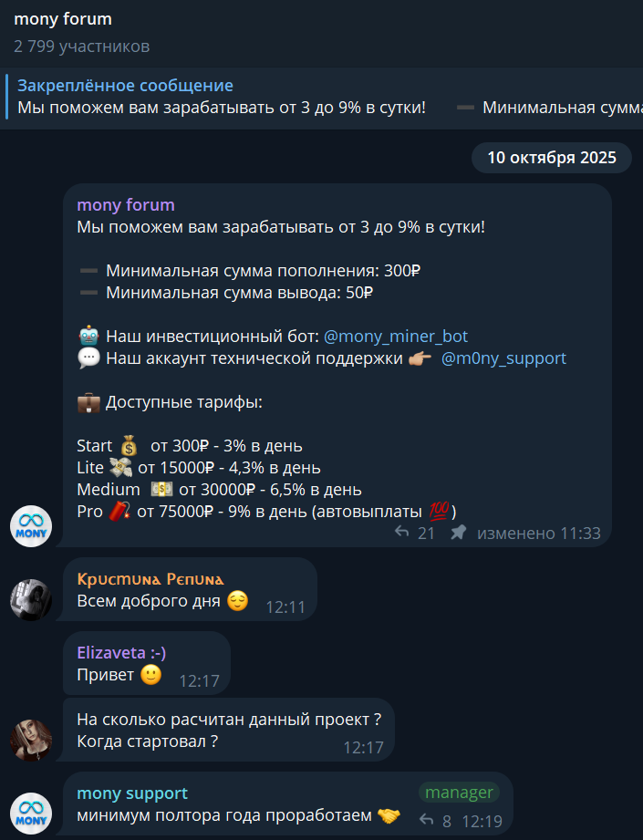Click the sender name 'mony forum' in message
The width and height of the screenshot is (643, 840).
(x=125, y=205)
